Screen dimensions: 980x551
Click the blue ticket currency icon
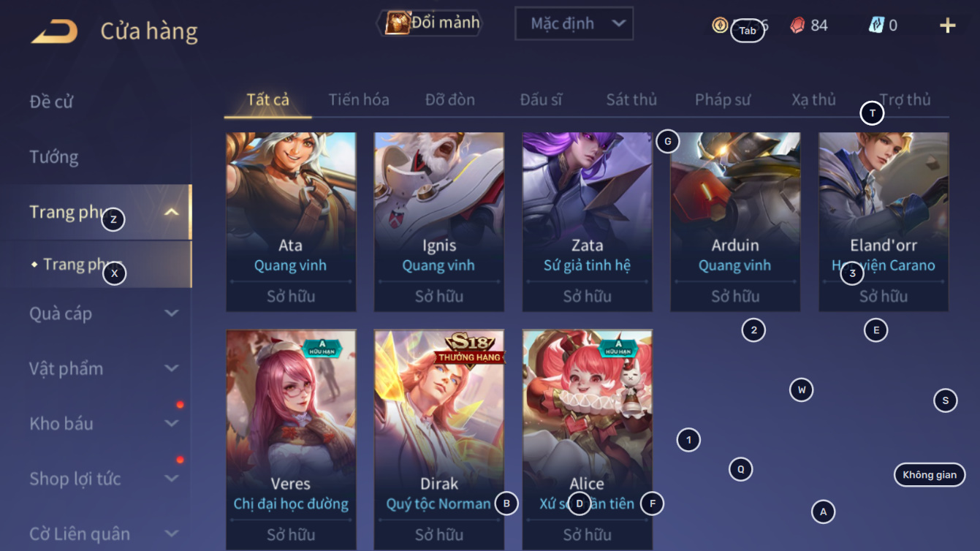pyautogui.click(x=876, y=25)
